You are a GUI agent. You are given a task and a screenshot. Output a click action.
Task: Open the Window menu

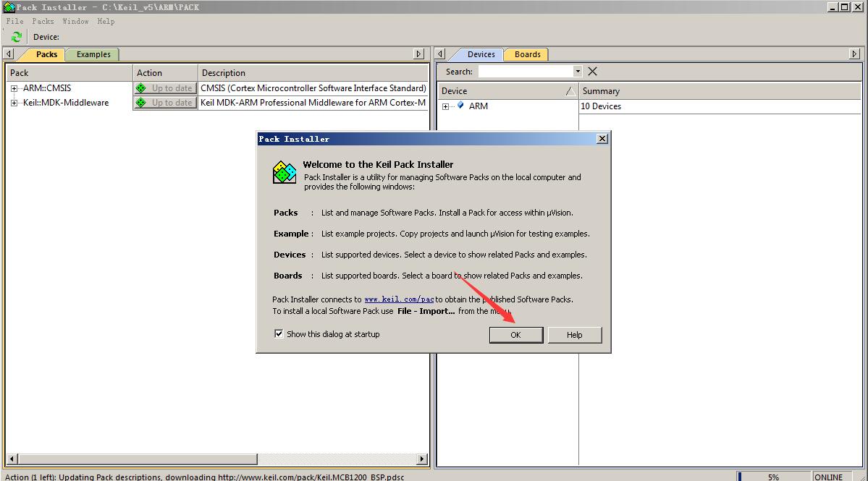(75, 21)
